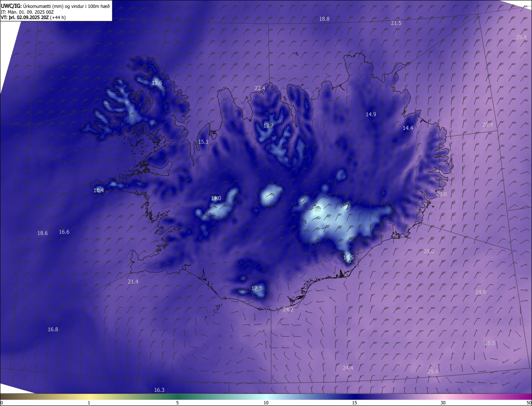Click the value label 11.4
The height and width of the screenshot is (406, 532).
[x=99, y=191]
